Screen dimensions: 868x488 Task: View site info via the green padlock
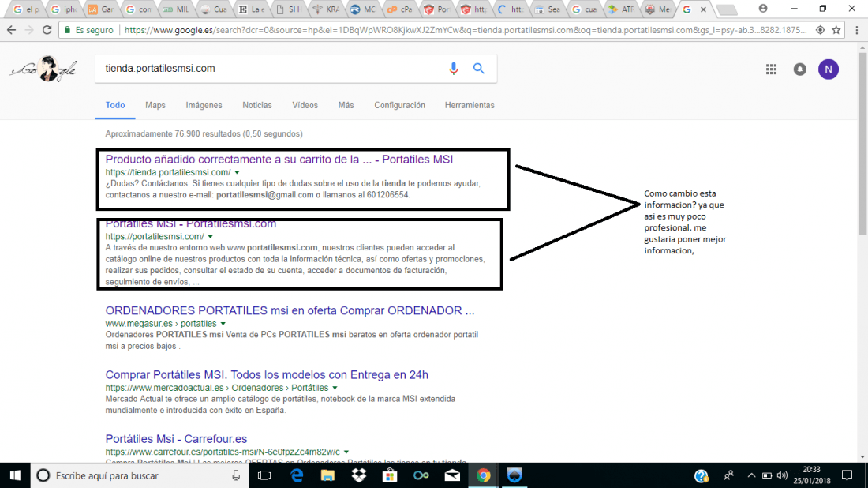click(x=68, y=30)
